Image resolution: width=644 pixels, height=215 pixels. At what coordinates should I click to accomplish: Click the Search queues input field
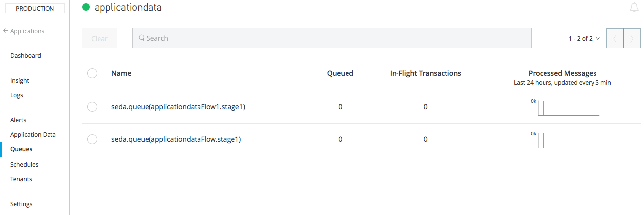[332, 38]
